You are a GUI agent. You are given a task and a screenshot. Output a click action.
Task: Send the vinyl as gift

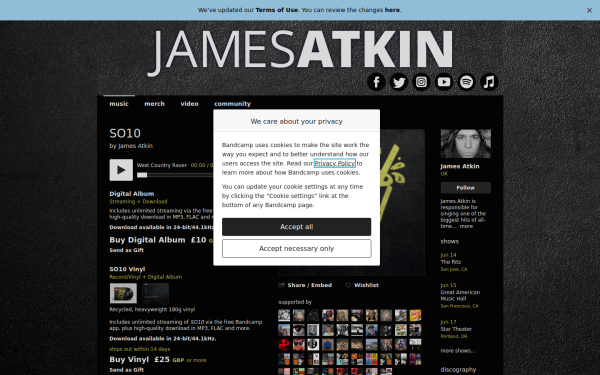(x=127, y=370)
